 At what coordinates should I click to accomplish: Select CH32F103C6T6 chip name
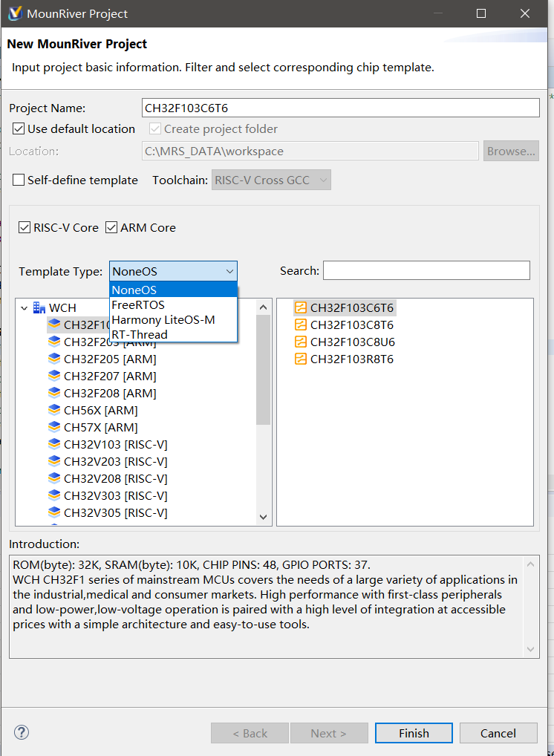(352, 308)
